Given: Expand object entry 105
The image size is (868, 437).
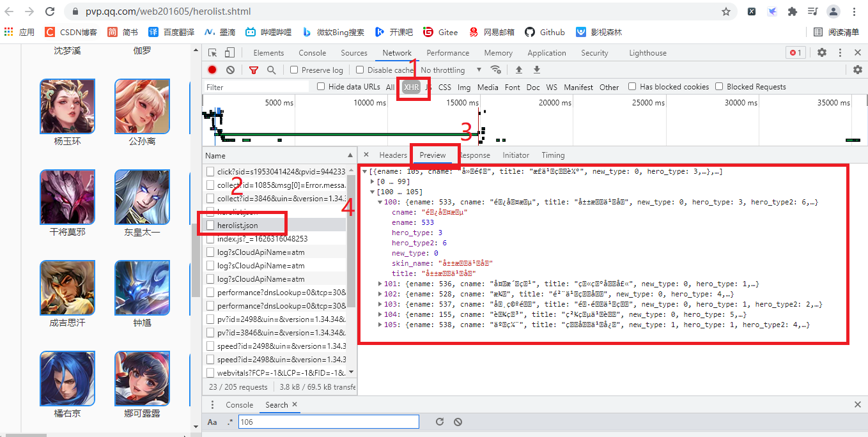Looking at the screenshot, I should coord(380,325).
